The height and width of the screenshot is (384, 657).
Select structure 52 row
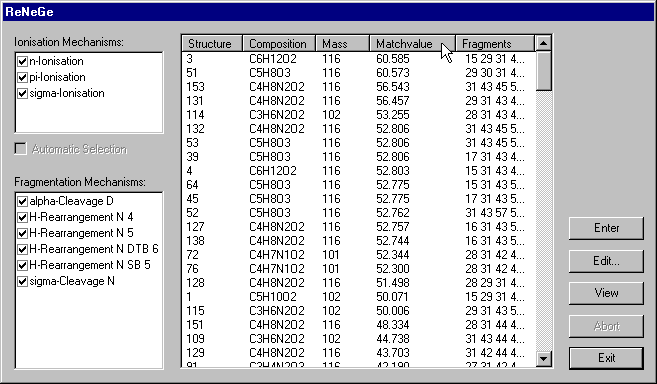click(x=359, y=213)
